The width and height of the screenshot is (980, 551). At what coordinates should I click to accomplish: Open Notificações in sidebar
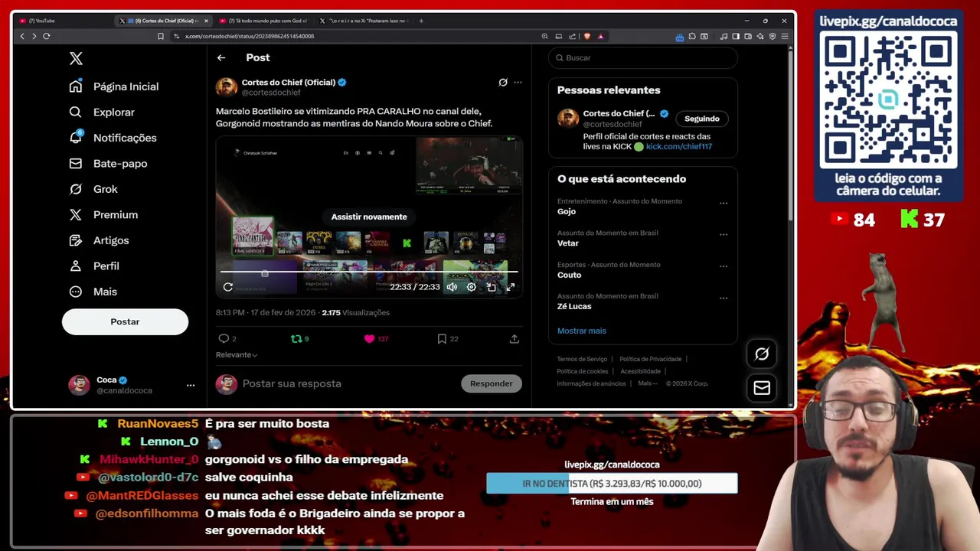point(113,138)
